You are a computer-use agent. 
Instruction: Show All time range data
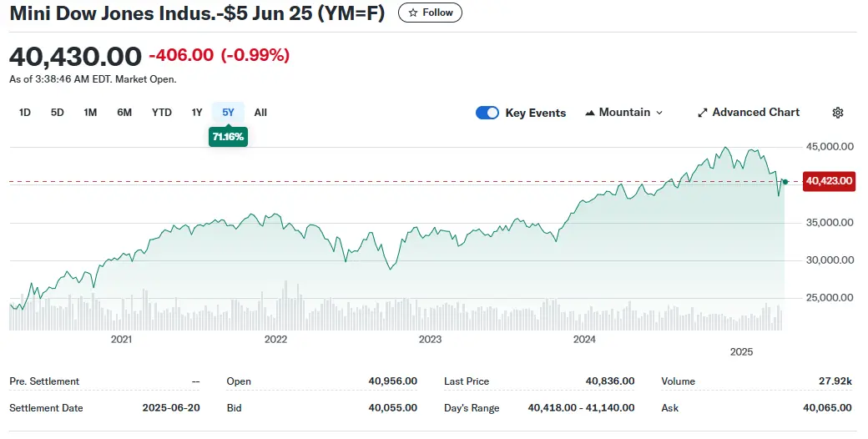(x=260, y=113)
